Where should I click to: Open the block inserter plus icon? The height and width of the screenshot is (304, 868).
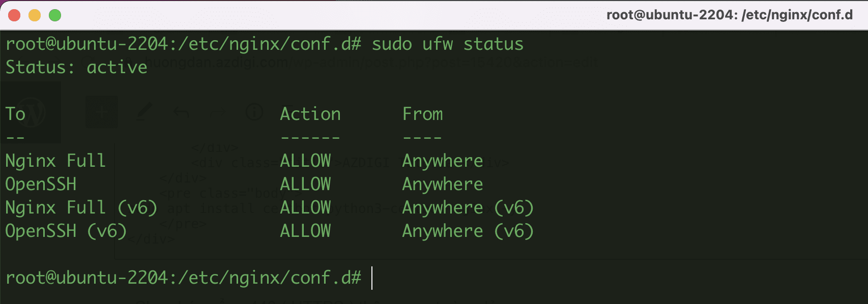coord(101,112)
